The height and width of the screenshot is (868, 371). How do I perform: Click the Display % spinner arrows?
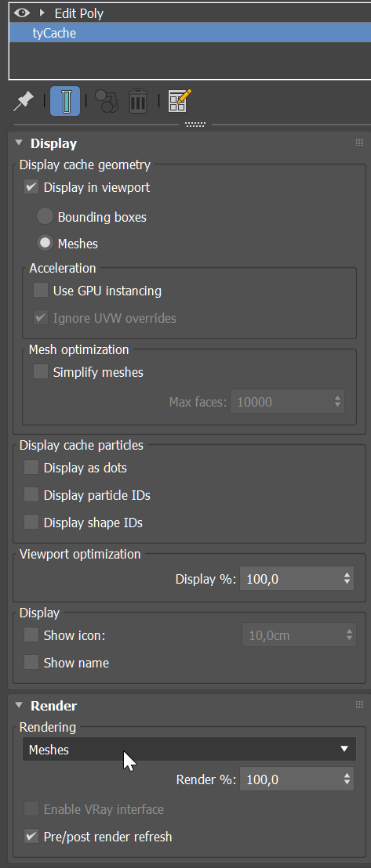click(x=347, y=579)
